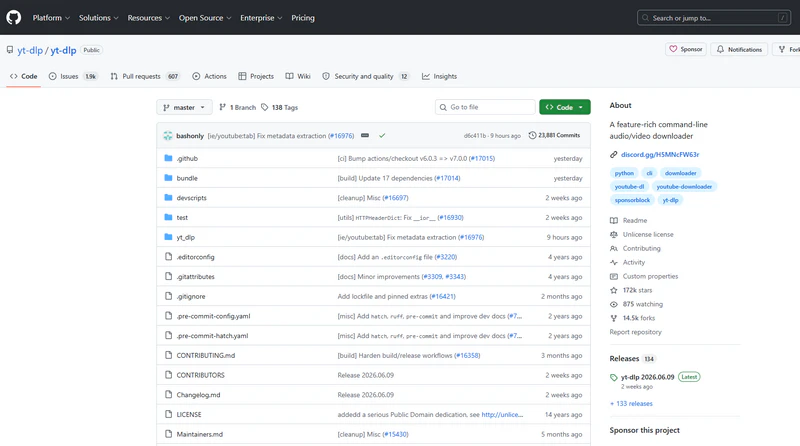Image resolution: width=800 pixels, height=446 pixels.
Task: Open the Actions tab
Action: click(209, 76)
